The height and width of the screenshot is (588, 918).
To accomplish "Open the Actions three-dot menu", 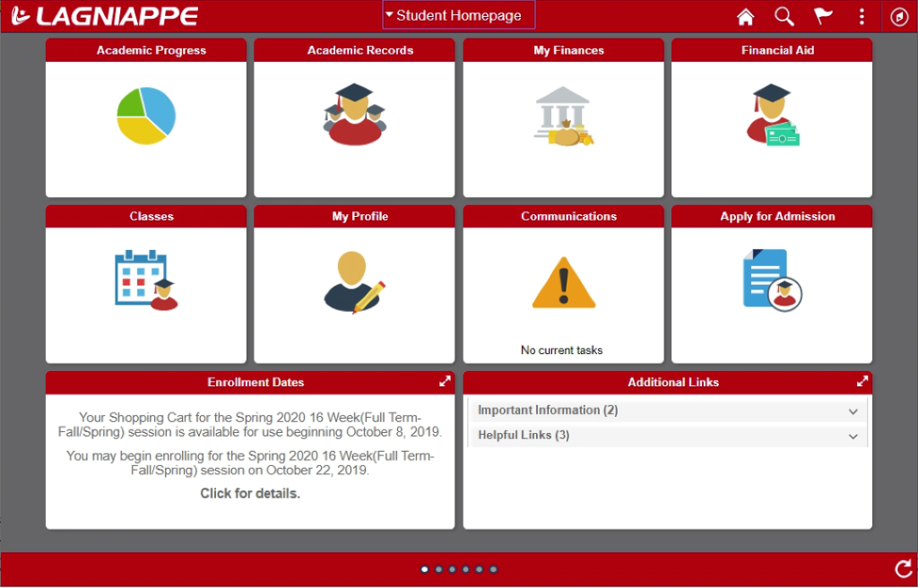I will tap(862, 17).
